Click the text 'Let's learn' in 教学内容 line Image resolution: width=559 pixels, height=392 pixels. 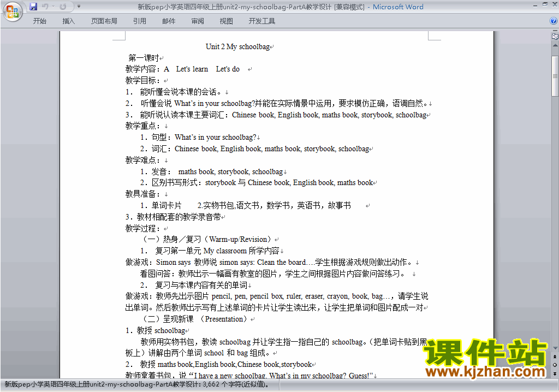coord(192,69)
